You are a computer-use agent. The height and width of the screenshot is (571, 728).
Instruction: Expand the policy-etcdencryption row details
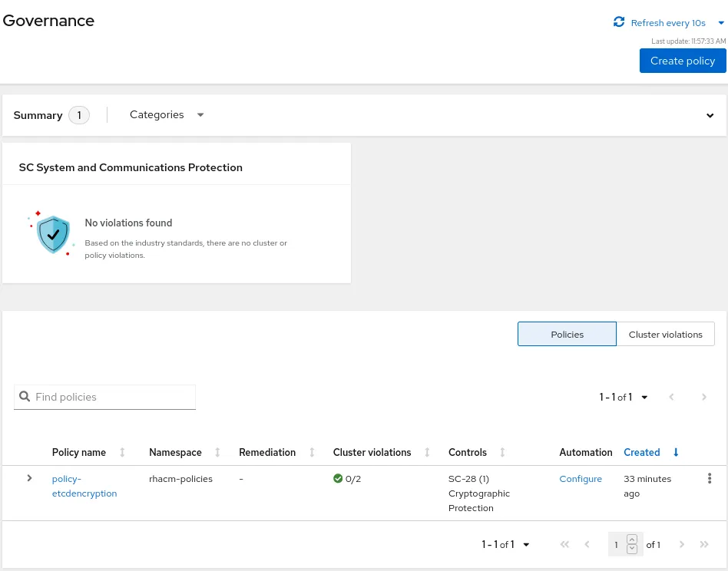[29, 478]
